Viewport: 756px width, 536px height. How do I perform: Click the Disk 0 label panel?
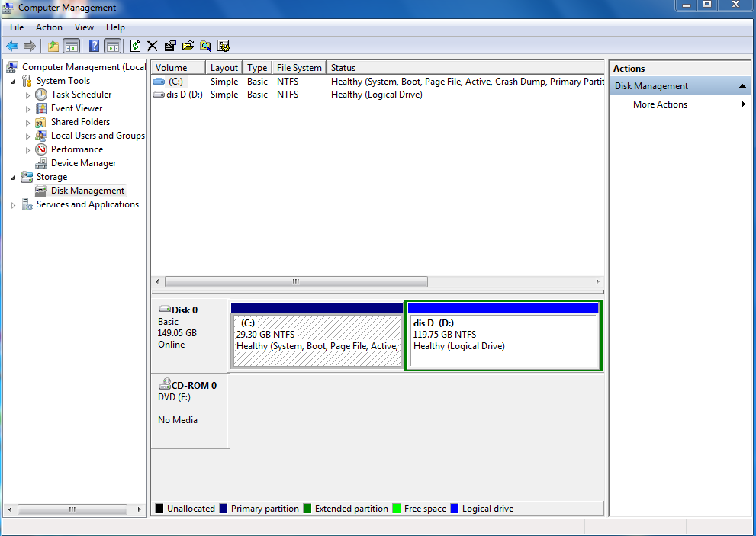190,335
